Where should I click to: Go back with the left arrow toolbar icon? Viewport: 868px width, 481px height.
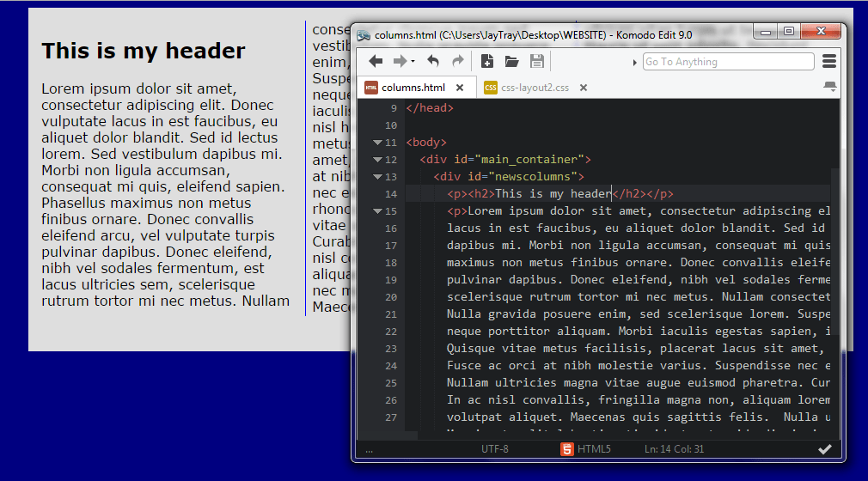[376, 62]
